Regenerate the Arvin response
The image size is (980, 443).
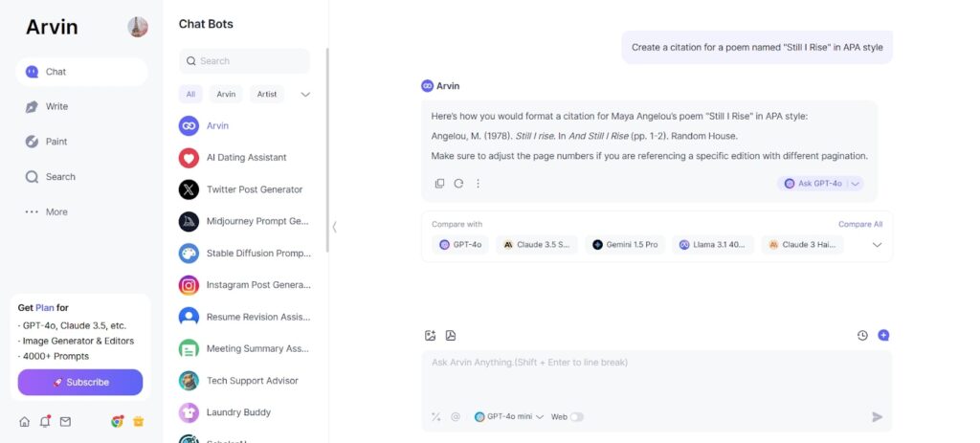(458, 184)
